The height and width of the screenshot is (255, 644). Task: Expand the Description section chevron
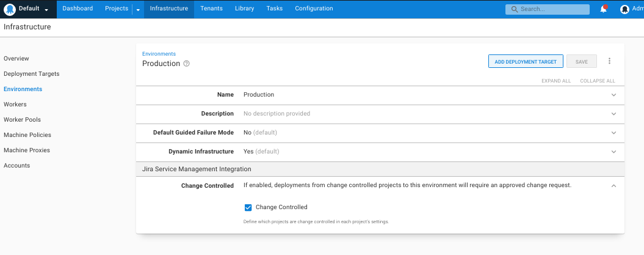tap(613, 114)
